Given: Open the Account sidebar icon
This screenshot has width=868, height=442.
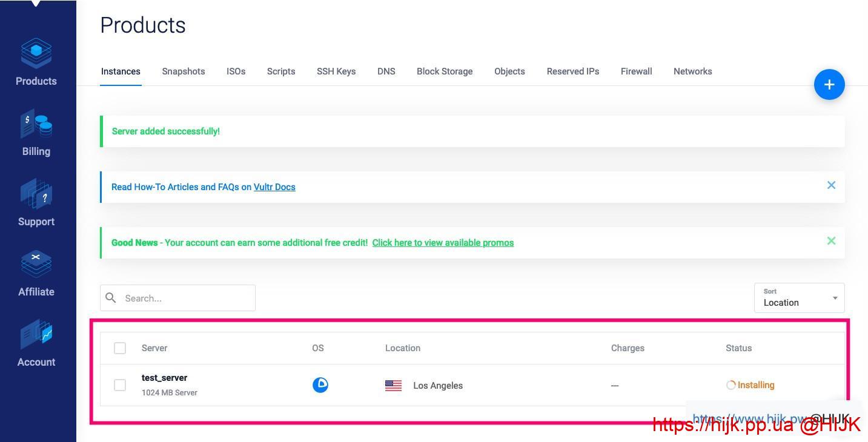Looking at the screenshot, I should point(36,335).
